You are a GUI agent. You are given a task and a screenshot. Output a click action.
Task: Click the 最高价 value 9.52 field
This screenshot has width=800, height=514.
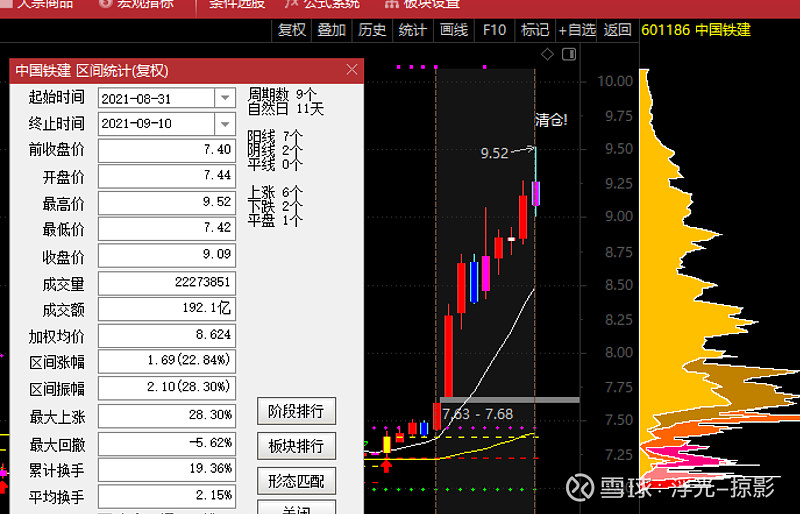click(167, 203)
